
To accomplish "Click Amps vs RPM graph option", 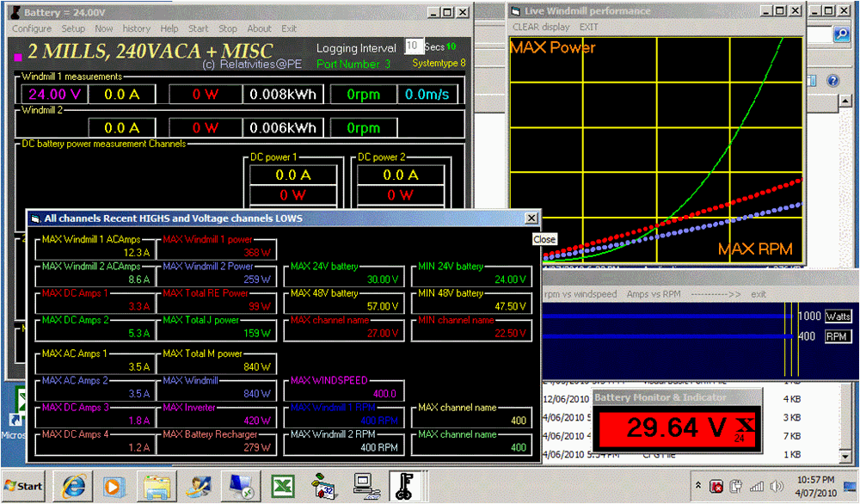I will (x=652, y=294).
